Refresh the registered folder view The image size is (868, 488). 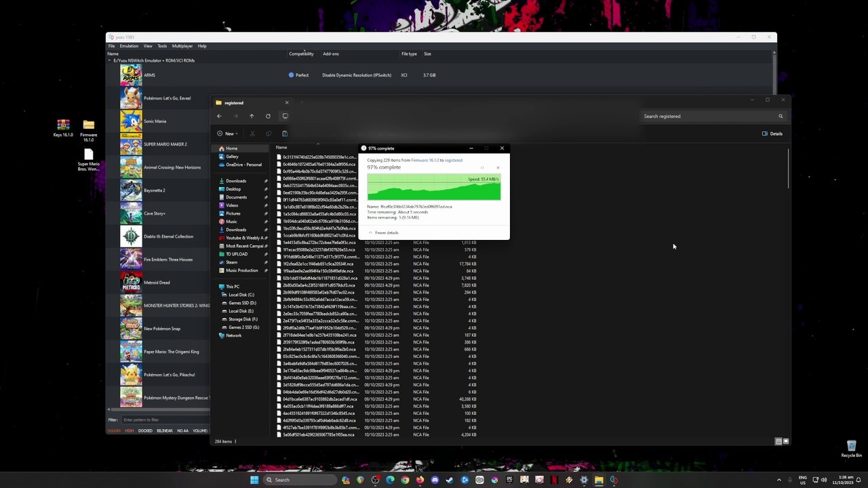point(268,116)
